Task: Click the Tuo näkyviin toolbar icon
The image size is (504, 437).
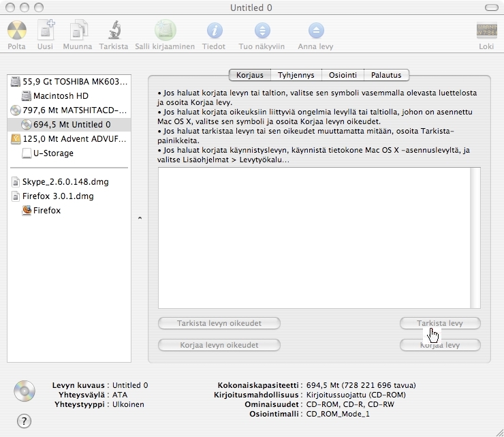Action: point(262,31)
